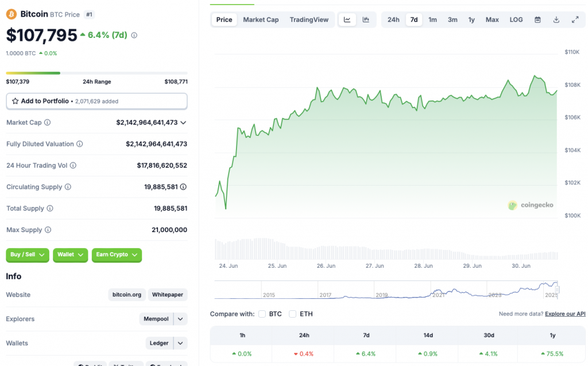Open info icon right of 19,885,581 circulating value
This screenshot has height=366, width=588.
[183, 187]
